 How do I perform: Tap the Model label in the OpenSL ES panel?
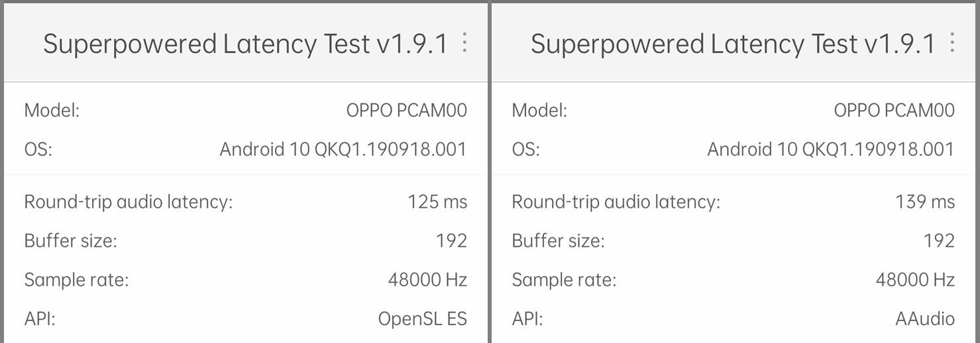coord(52,110)
